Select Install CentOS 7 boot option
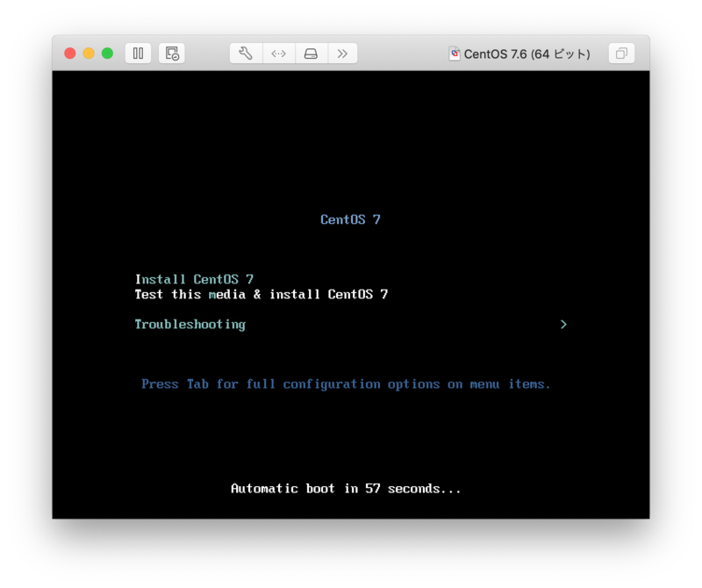Screen dimensions: 702x588 coord(194,279)
